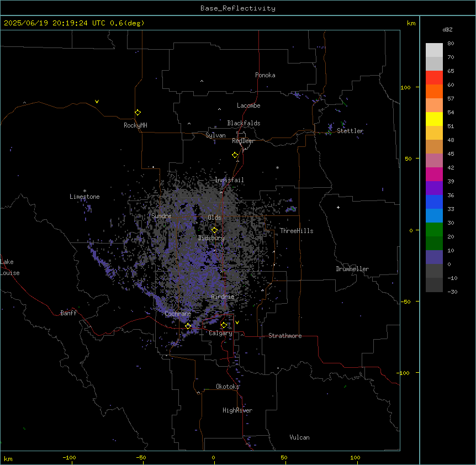Pick the bright green 20-30 dBZ legend swatch
Screen dimensions: 476x465
(x=434, y=230)
